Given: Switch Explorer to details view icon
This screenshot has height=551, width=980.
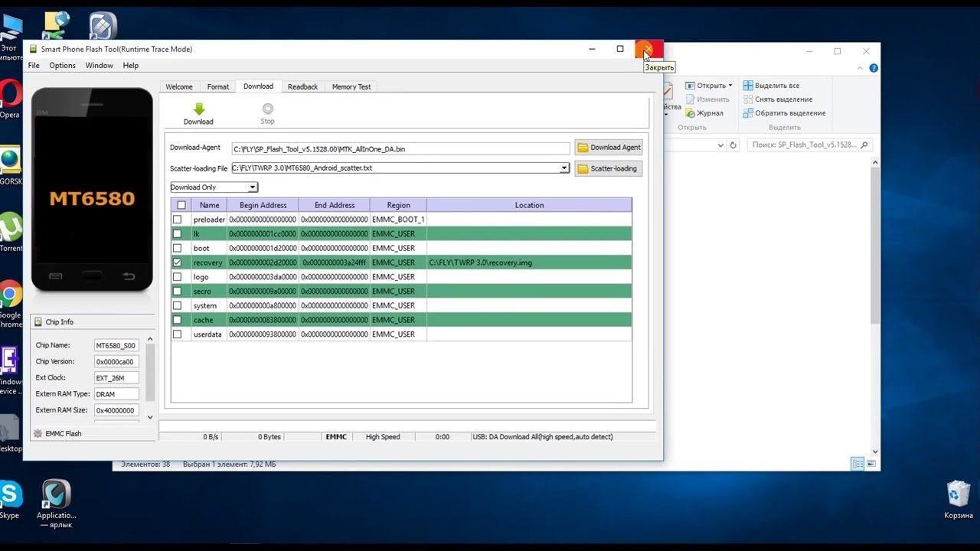Looking at the screenshot, I should (857, 464).
